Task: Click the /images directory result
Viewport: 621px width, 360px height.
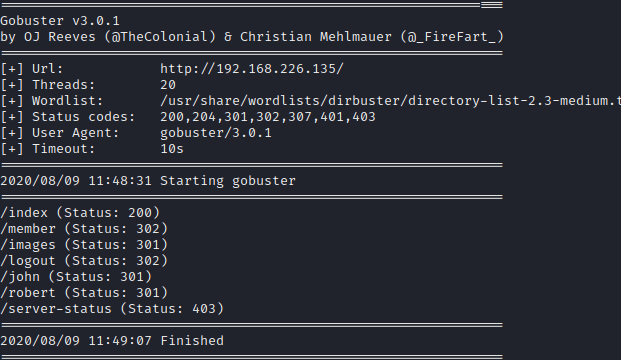Action: pos(84,245)
